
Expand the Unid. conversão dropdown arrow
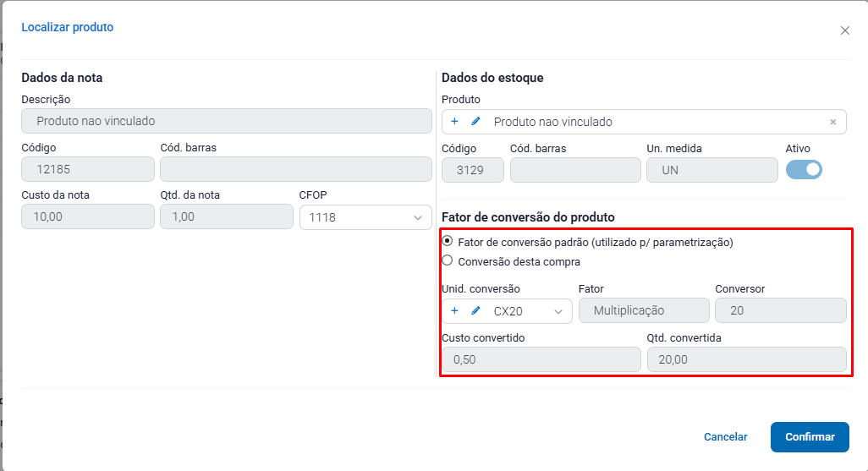[558, 311]
